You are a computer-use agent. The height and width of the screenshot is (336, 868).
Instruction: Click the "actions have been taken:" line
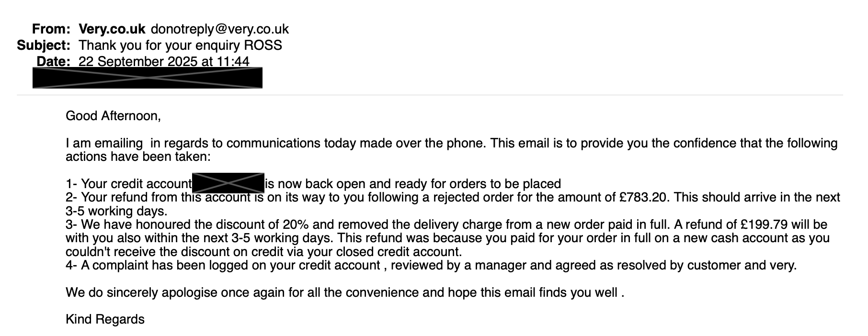tap(138, 157)
